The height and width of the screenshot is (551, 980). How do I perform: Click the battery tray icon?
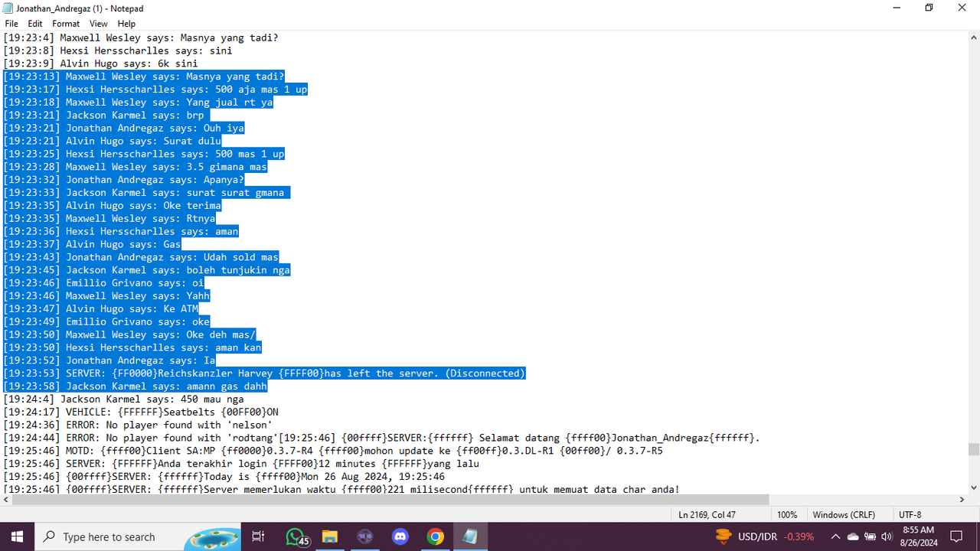[870, 536]
